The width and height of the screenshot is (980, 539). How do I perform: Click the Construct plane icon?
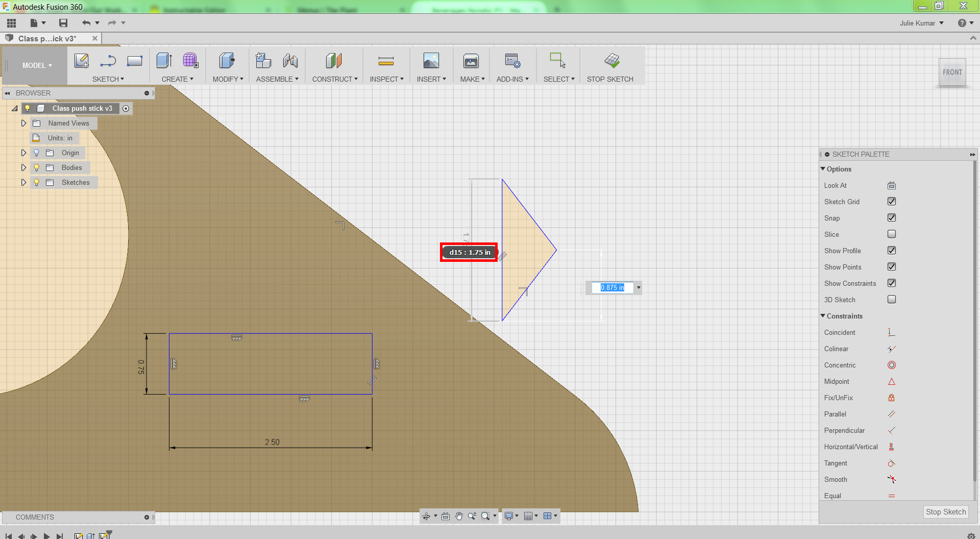(334, 61)
